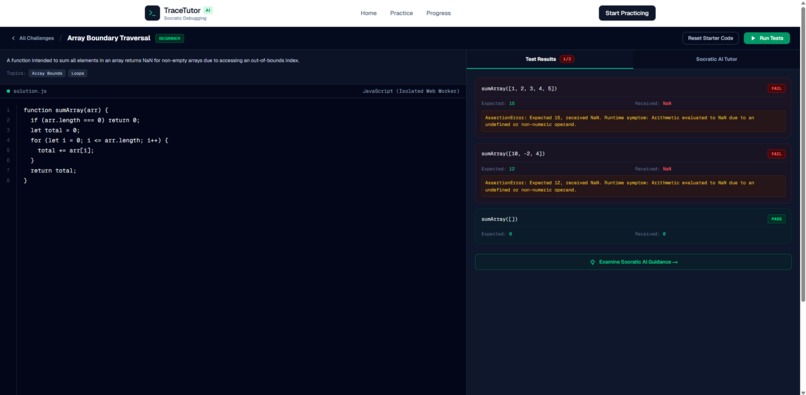
Task: Select the Array Bounds topic tag
Action: [47, 74]
